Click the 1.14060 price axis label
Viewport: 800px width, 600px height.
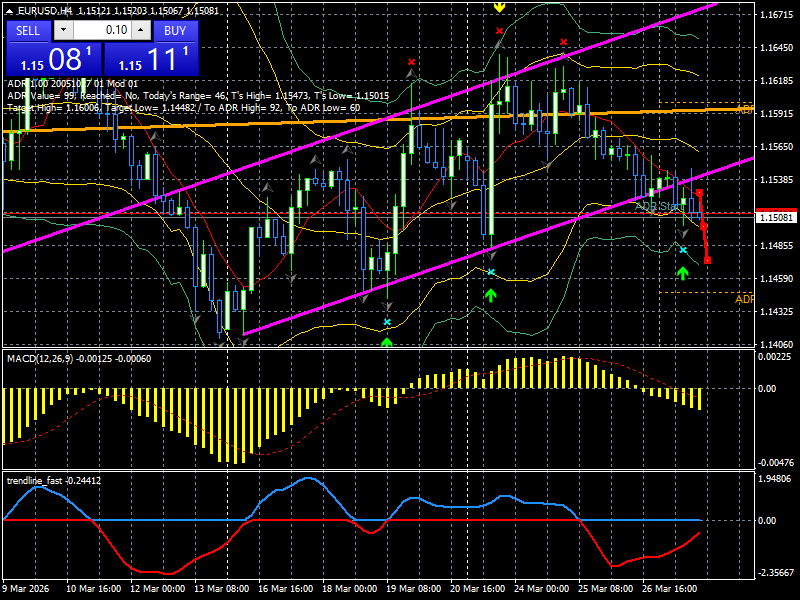coord(776,344)
